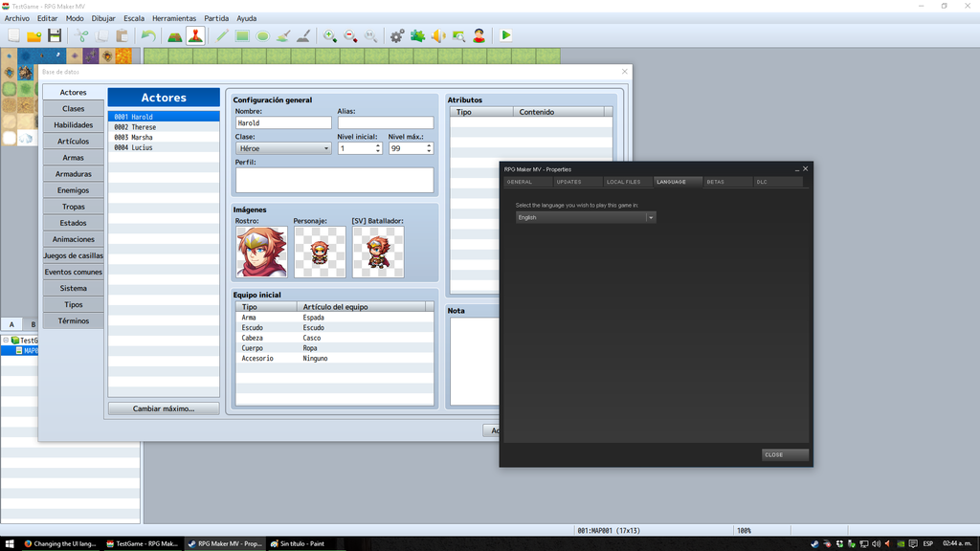Click the Save project floppy disk icon

pos(55,35)
